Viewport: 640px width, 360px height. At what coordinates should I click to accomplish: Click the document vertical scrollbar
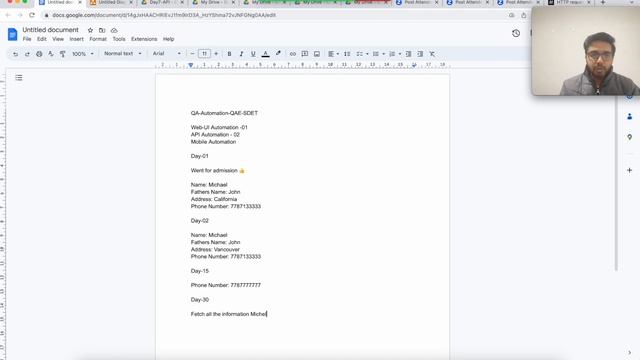tap(616, 182)
